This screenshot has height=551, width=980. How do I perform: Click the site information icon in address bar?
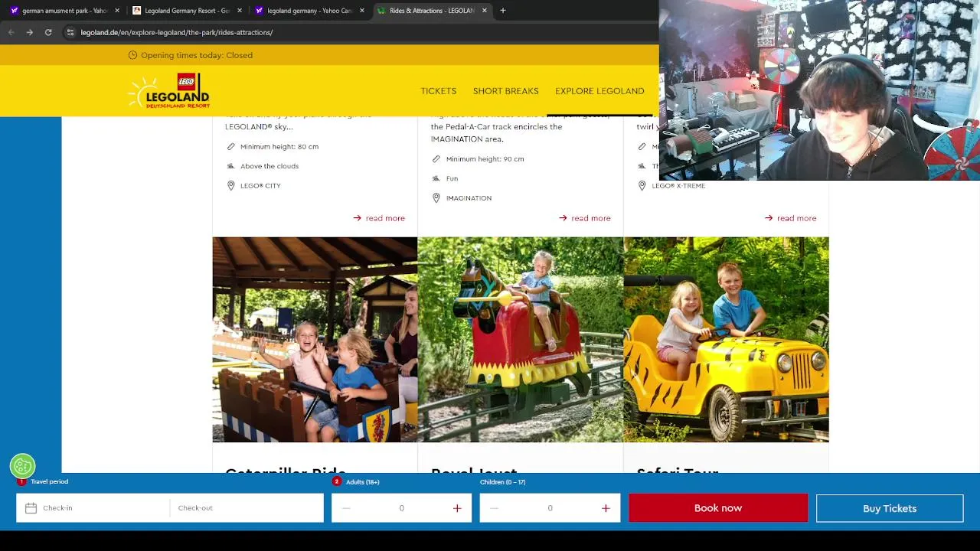(x=70, y=32)
